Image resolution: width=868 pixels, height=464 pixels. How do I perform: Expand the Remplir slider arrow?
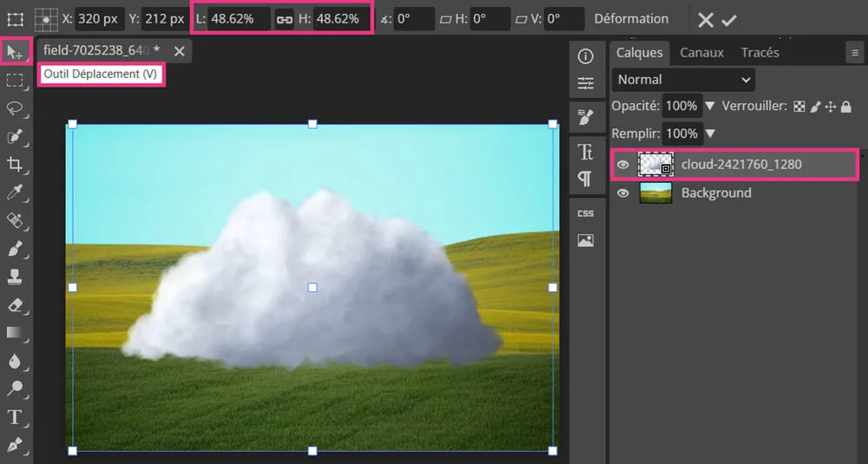(711, 134)
